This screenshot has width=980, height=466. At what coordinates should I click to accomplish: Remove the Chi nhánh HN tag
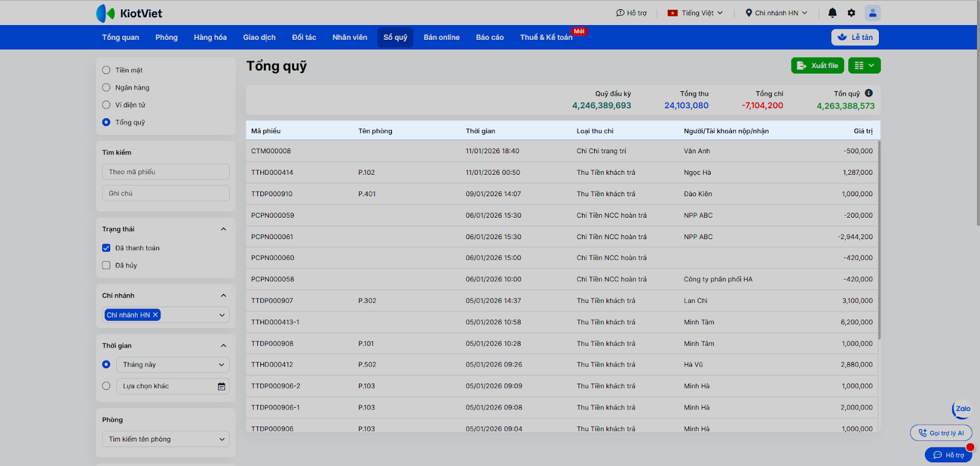point(156,315)
